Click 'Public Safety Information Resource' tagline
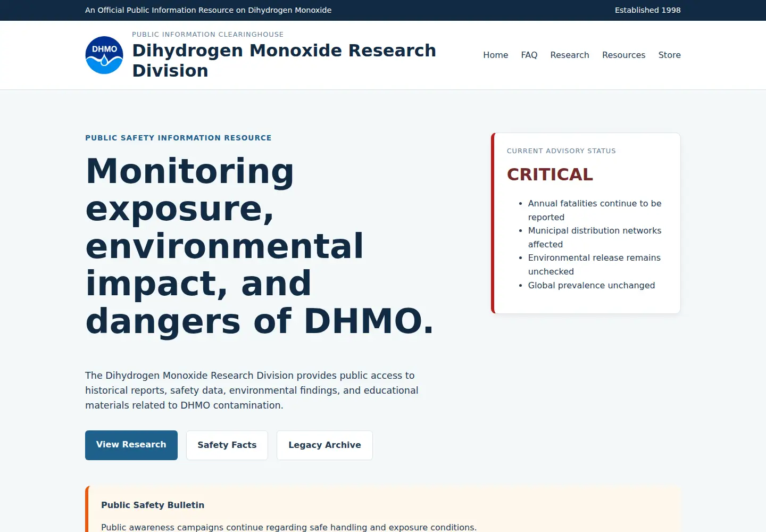 pos(178,138)
